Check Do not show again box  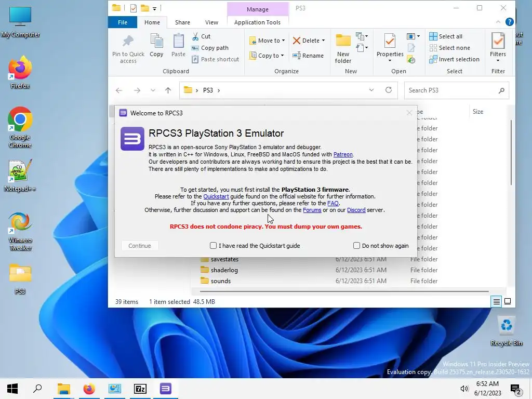point(356,245)
